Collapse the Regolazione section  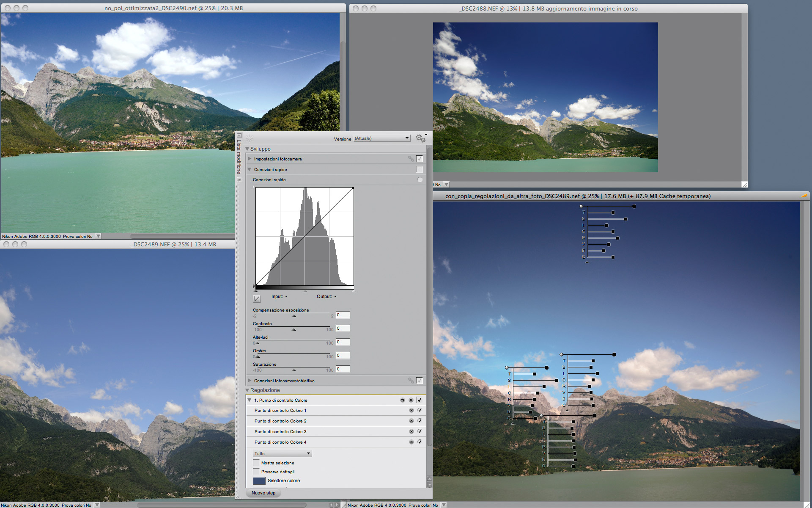(x=247, y=390)
